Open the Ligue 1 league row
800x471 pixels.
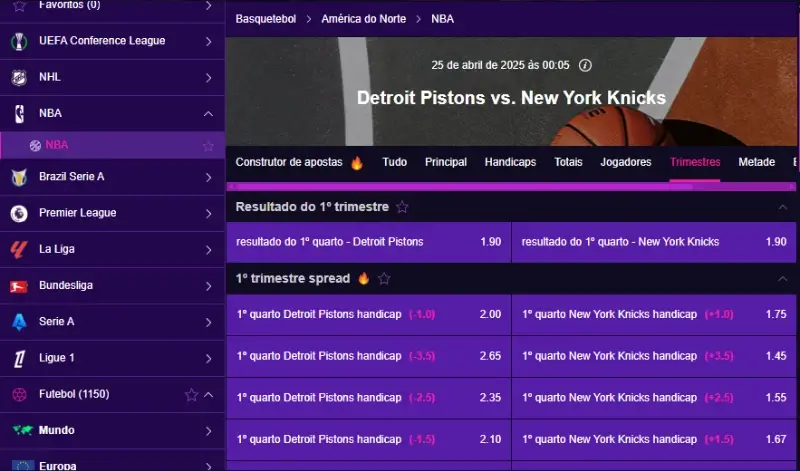[x=112, y=358]
